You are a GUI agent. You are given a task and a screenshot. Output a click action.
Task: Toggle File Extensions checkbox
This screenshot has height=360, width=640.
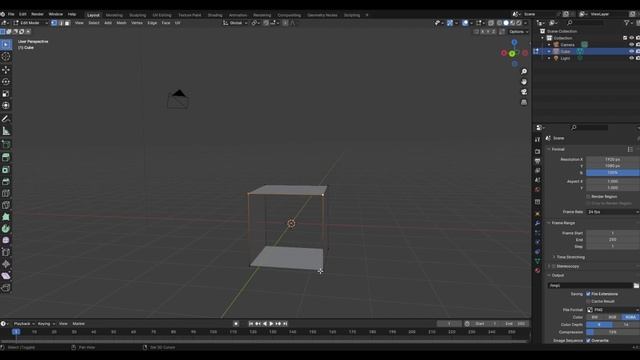589,294
